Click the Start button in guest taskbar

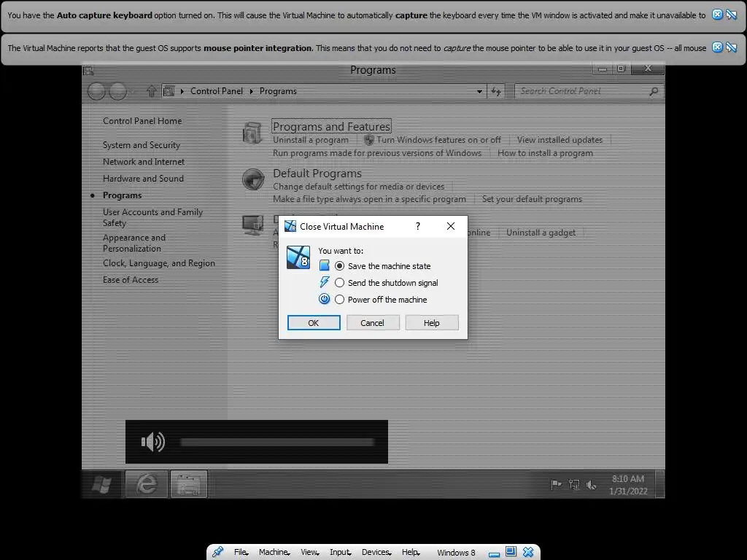(101, 484)
